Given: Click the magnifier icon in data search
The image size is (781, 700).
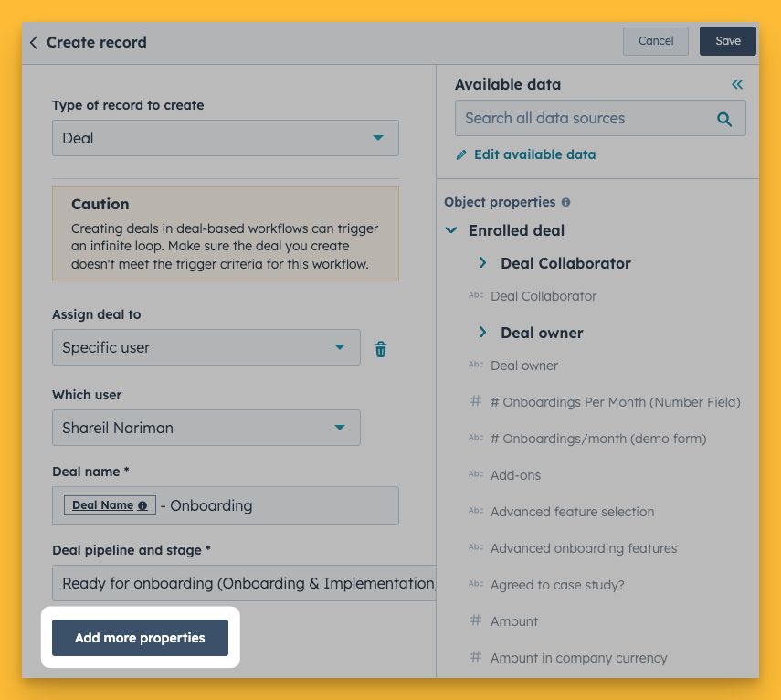Looking at the screenshot, I should [724, 119].
